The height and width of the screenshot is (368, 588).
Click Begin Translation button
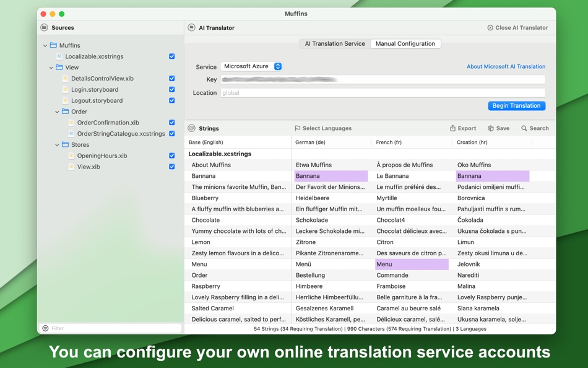[x=516, y=106]
